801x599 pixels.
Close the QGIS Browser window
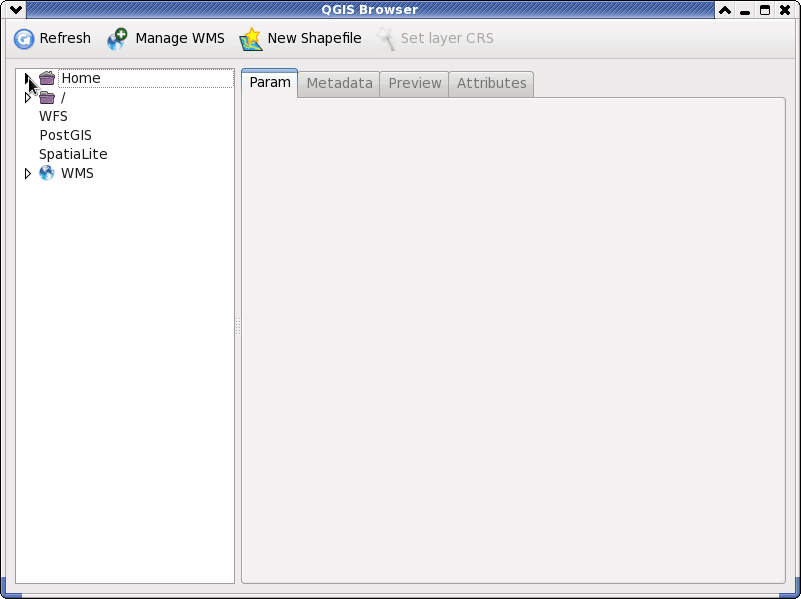coord(785,10)
